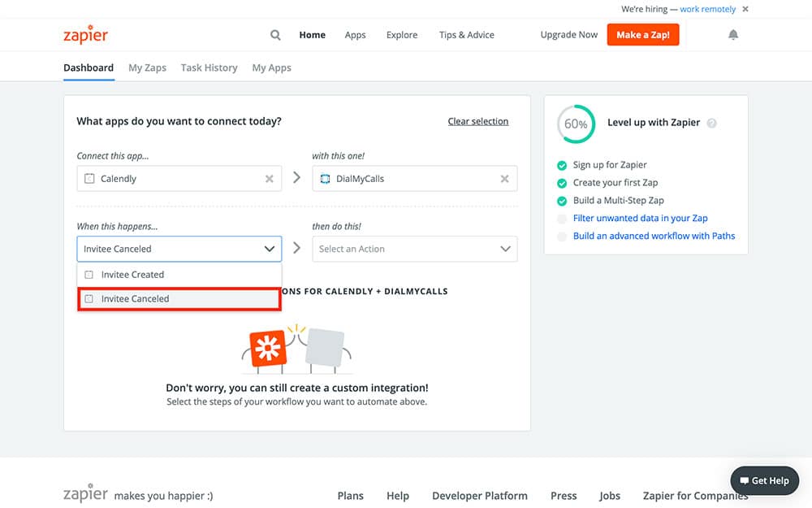Click the Make a Zap! button

click(x=642, y=35)
